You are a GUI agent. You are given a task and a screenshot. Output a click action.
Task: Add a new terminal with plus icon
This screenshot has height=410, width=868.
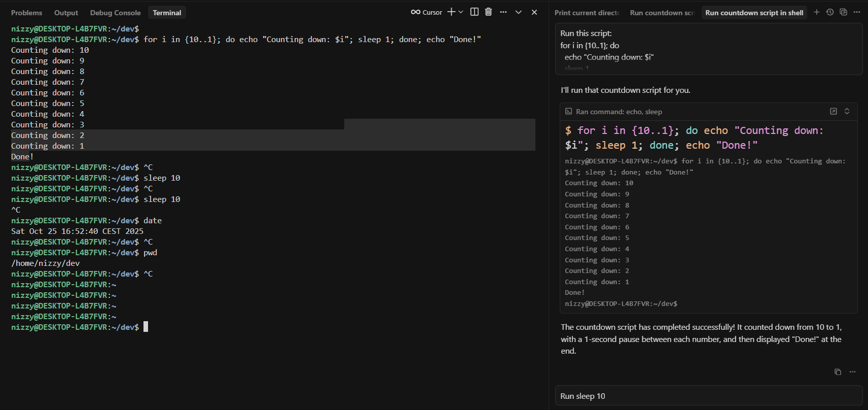tap(451, 12)
